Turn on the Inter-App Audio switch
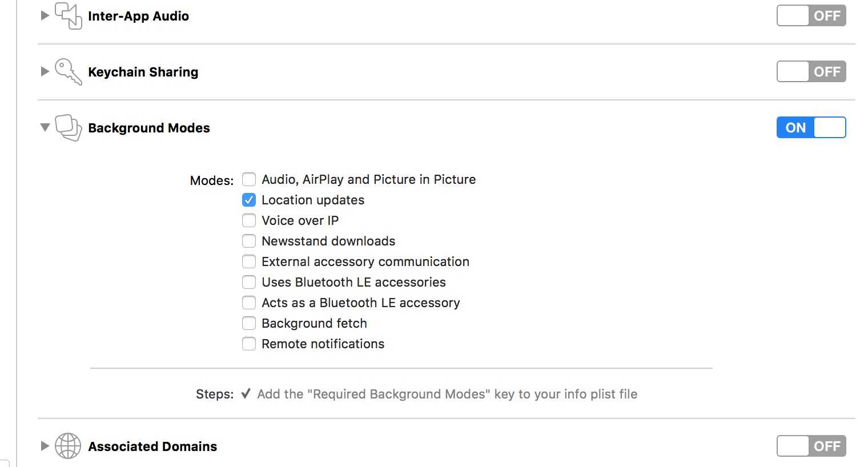 (x=811, y=15)
